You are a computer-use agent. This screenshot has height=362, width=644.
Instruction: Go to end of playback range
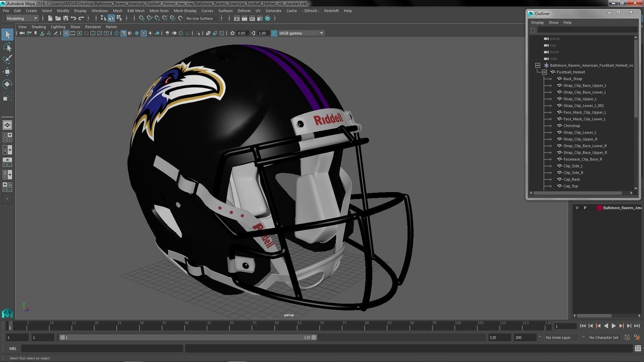tap(637, 326)
